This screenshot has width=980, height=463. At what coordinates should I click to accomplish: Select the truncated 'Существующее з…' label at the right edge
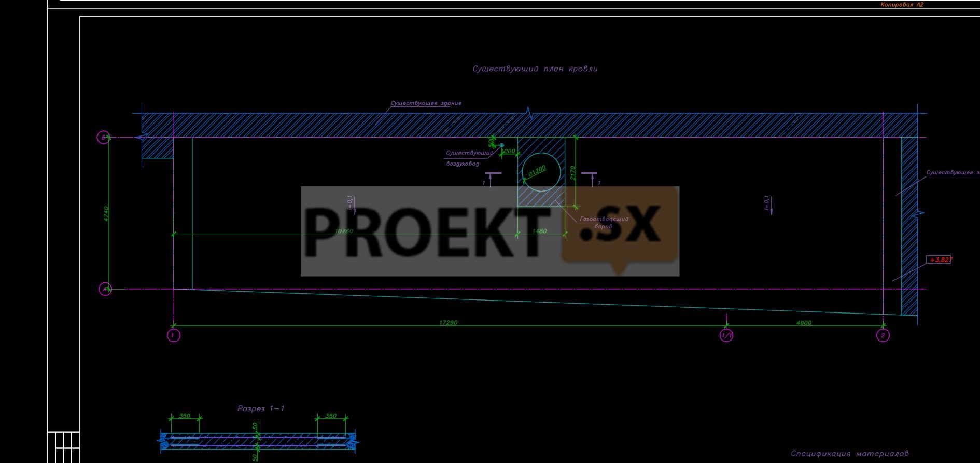click(x=953, y=173)
